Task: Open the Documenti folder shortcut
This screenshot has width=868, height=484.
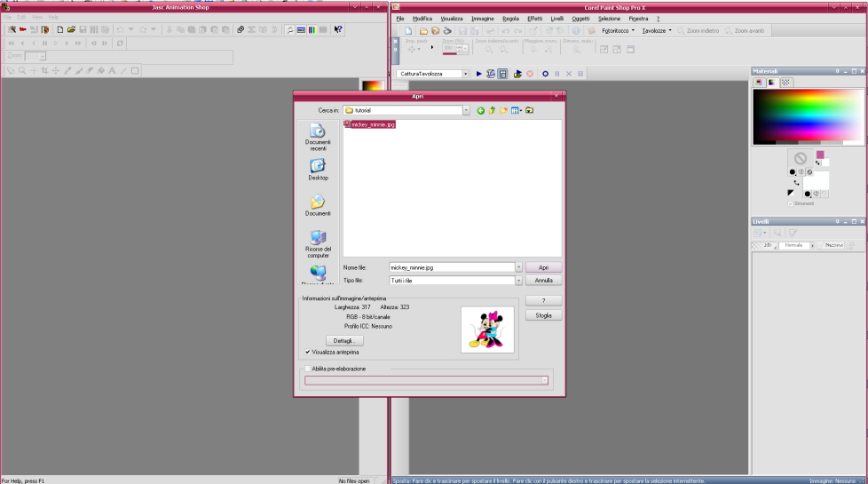Action: [318, 205]
